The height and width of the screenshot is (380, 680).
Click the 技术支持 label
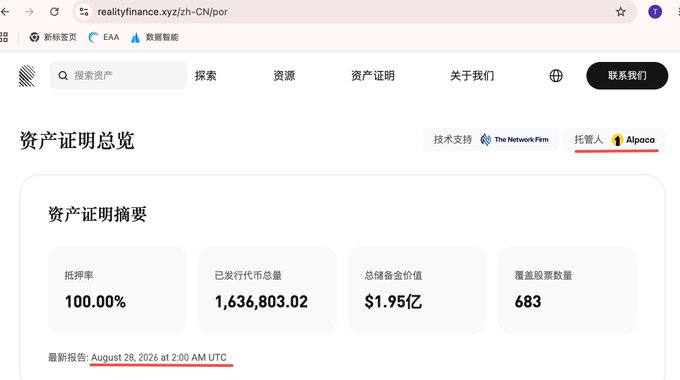pos(453,140)
